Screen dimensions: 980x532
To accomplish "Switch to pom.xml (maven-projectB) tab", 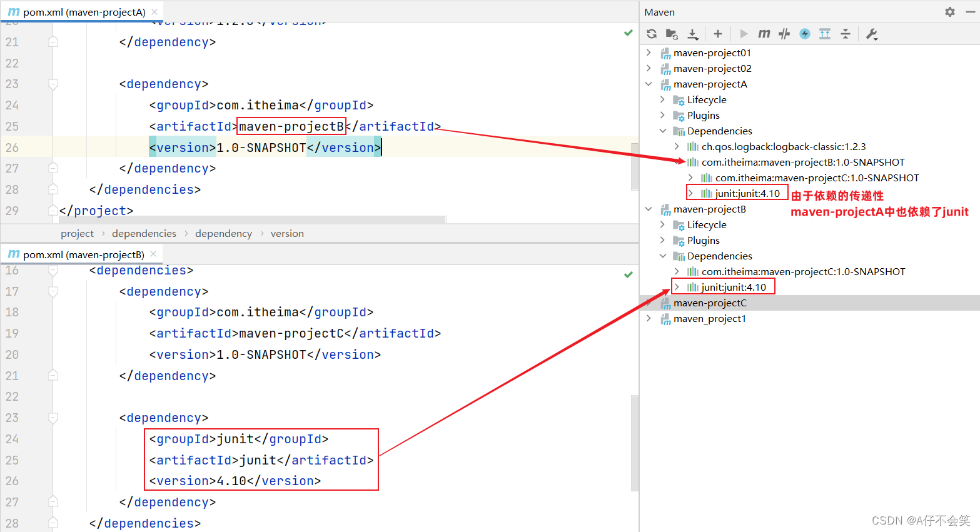I will click(81, 254).
